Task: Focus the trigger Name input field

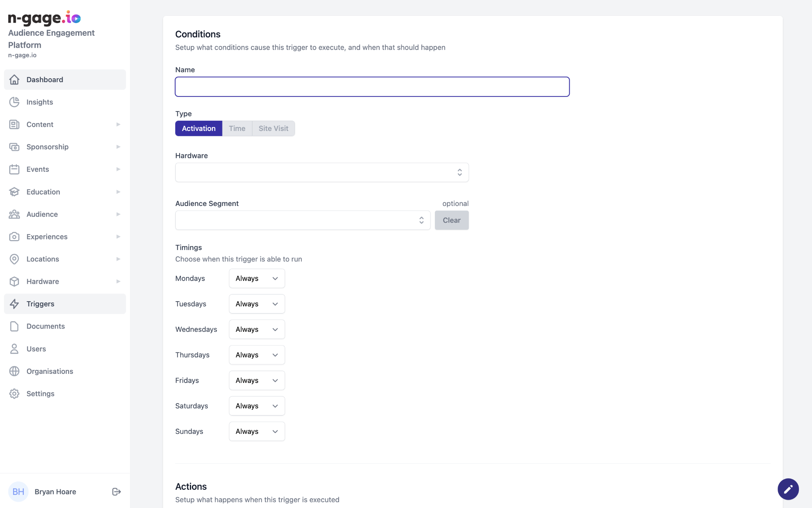Action: pos(372,87)
